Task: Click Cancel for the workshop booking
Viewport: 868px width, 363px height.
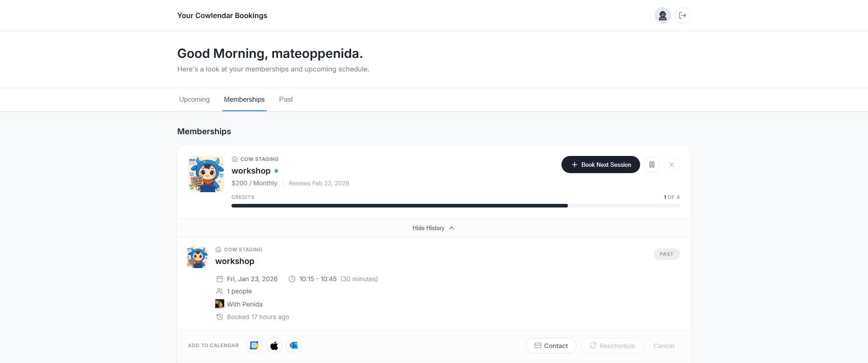Action: (x=664, y=346)
